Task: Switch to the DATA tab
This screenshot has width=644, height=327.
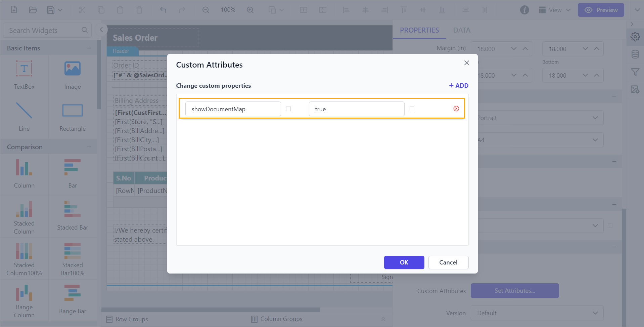Action: [462, 30]
